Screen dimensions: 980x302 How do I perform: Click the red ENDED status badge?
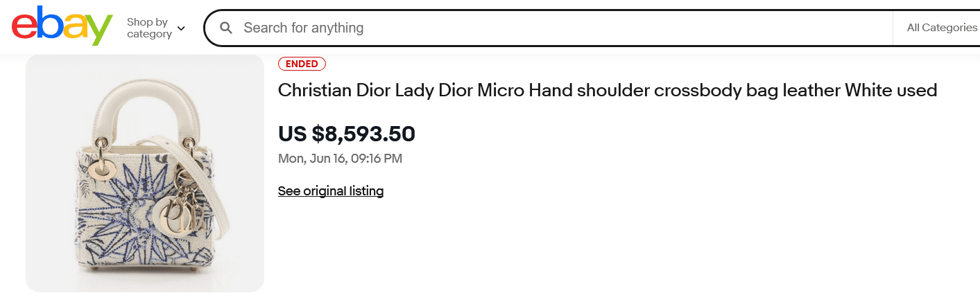point(302,64)
